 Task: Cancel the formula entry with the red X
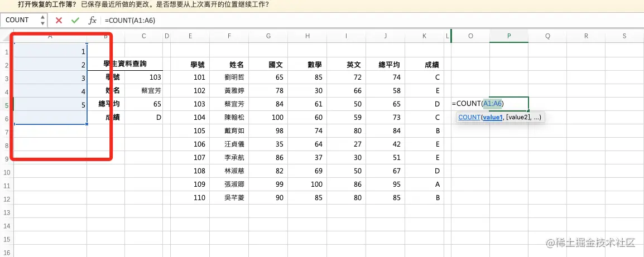pos(59,20)
